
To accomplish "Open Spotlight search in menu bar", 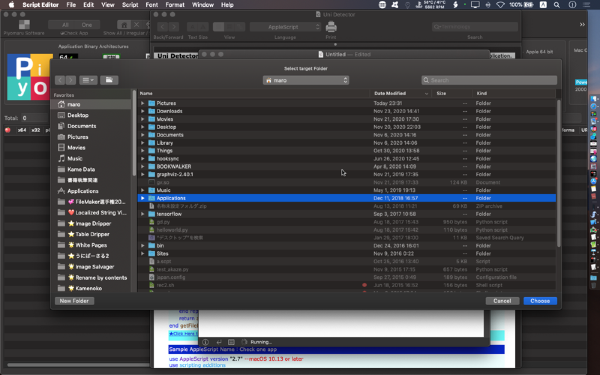I will (557, 5).
